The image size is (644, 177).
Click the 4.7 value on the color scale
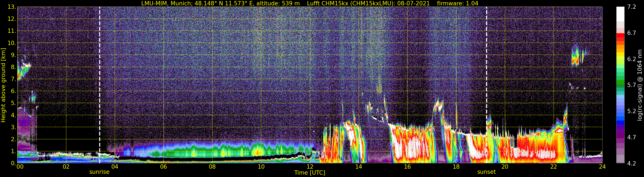[x=632, y=137]
